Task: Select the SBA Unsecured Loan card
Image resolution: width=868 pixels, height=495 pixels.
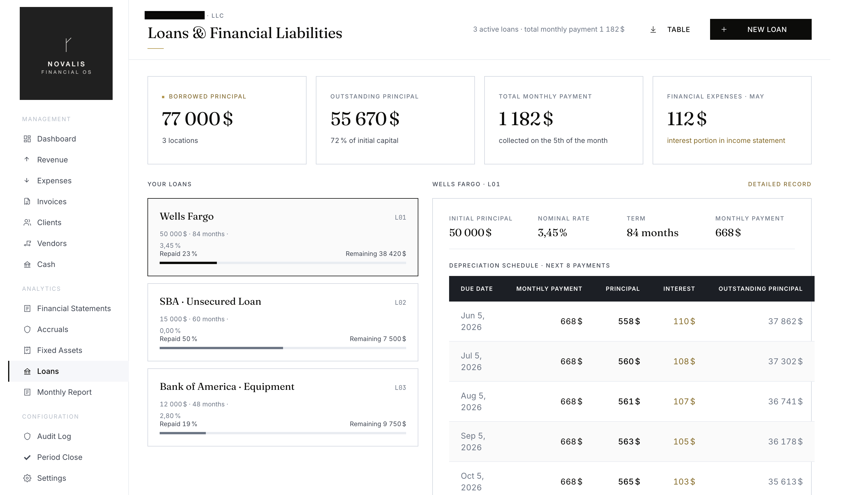Action: 283,322
